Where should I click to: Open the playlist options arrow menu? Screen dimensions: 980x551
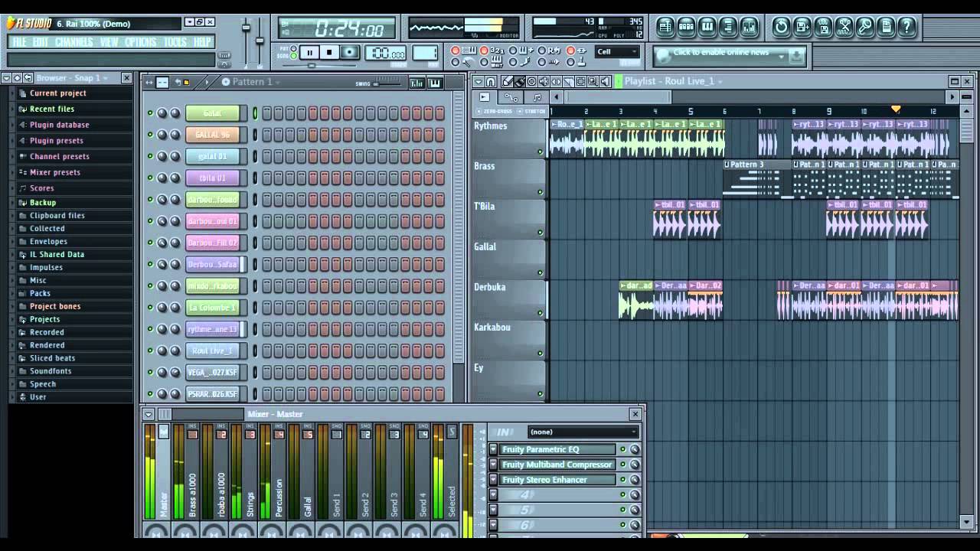[479, 81]
